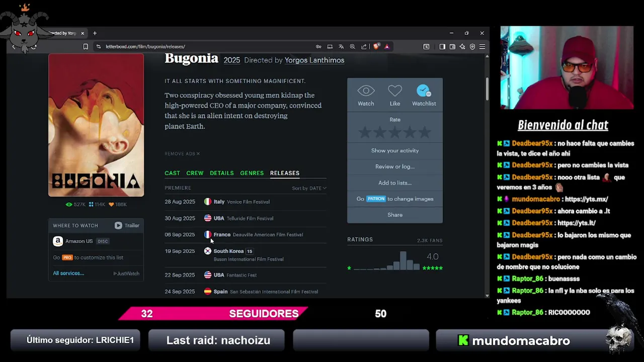Click Telluride Film Festival text
Screen dimensions: 644x362
[250, 218]
